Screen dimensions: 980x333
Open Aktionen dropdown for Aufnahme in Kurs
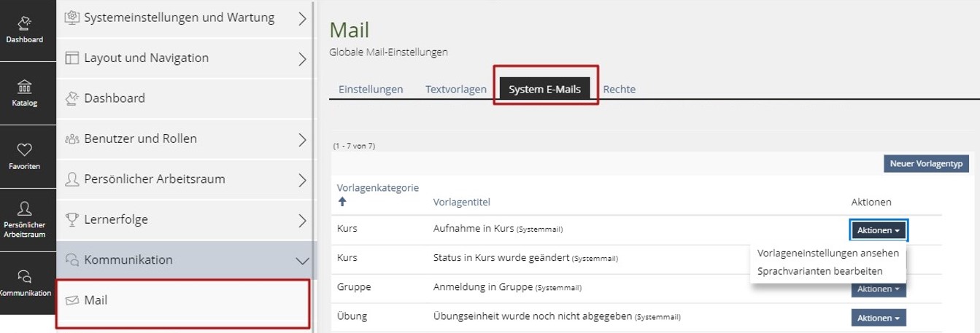(x=879, y=230)
